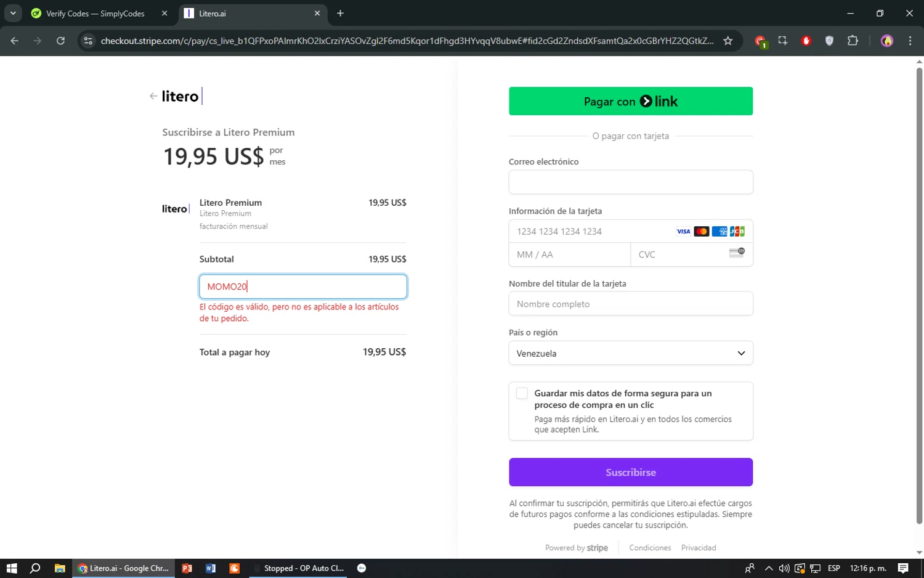The image size is (924, 578).
Task: Click the browser back arrow
Action: click(x=15, y=41)
